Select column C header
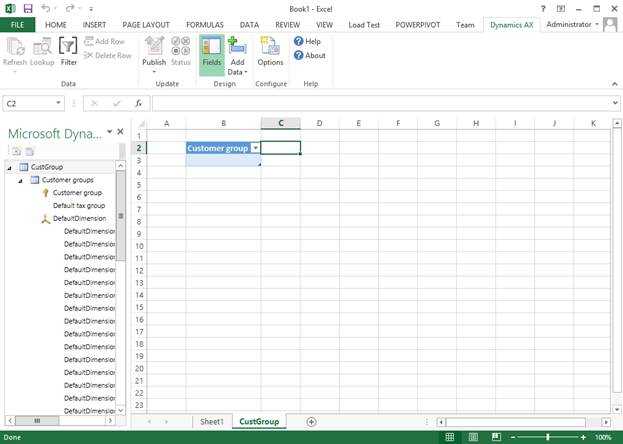The height and width of the screenshot is (444, 623). click(x=281, y=123)
